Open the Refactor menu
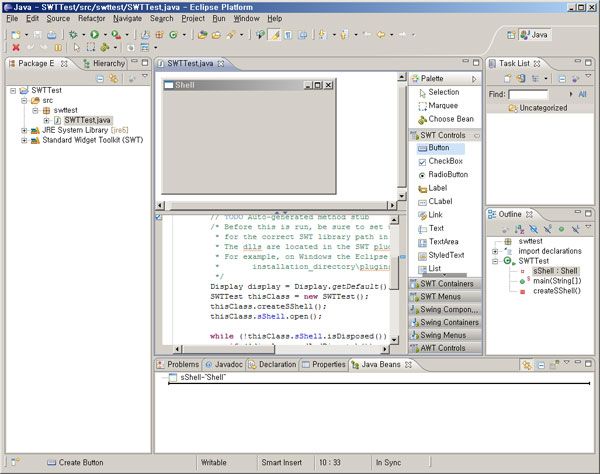 pos(91,18)
